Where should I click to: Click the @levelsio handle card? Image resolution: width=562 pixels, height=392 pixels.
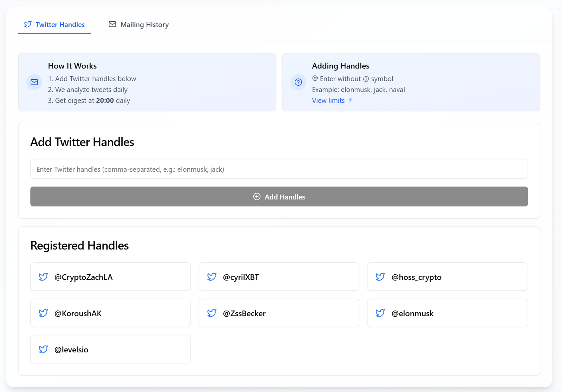[x=110, y=349]
